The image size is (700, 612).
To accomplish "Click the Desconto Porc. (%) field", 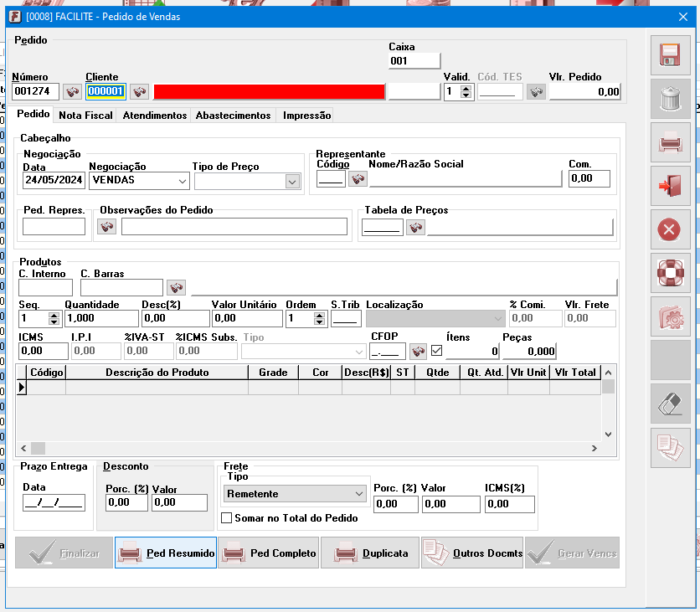I will [126, 502].
